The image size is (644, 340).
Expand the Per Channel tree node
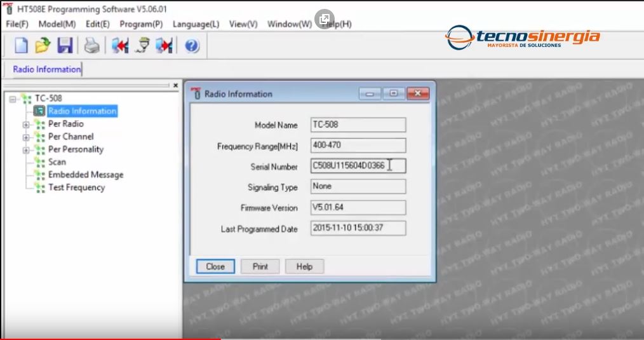click(x=26, y=137)
